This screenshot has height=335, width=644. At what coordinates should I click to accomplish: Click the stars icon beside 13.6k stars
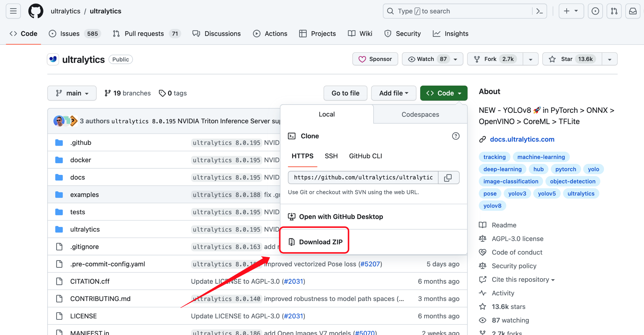click(x=482, y=307)
